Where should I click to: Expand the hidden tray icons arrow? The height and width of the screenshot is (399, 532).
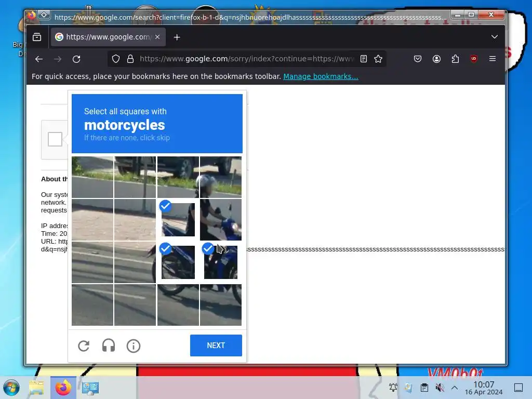pyautogui.click(x=455, y=388)
